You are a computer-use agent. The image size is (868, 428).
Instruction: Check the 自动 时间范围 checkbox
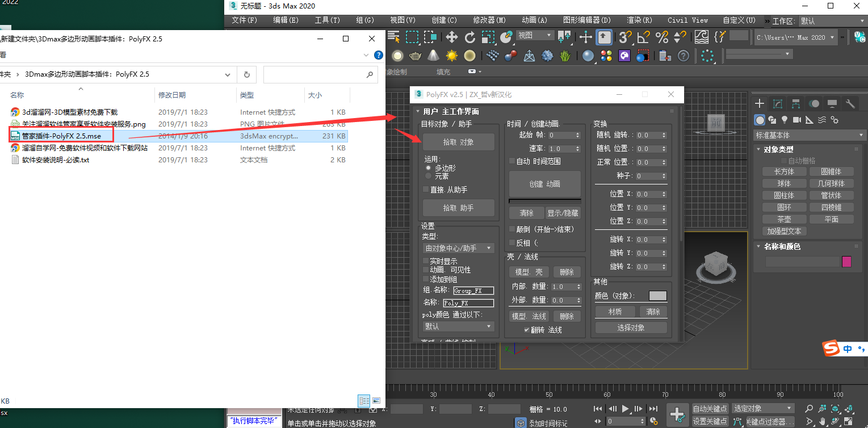point(511,161)
